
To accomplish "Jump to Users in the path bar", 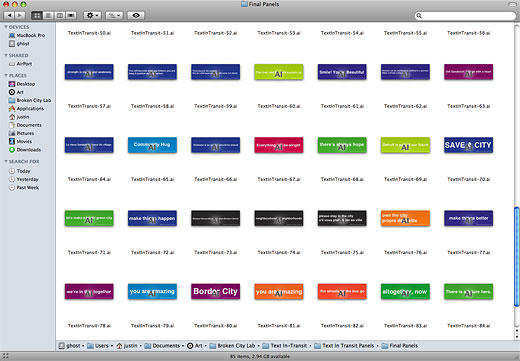I will (98, 346).
